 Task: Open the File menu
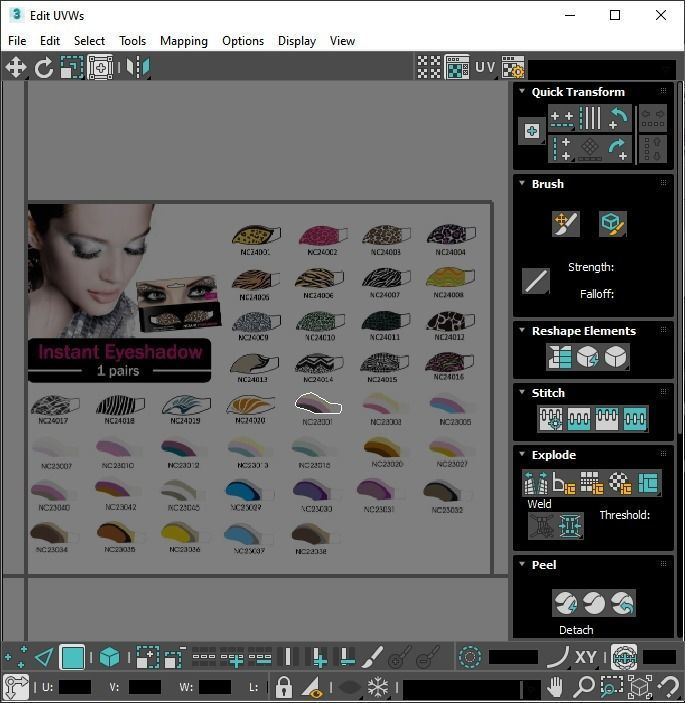click(17, 41)
